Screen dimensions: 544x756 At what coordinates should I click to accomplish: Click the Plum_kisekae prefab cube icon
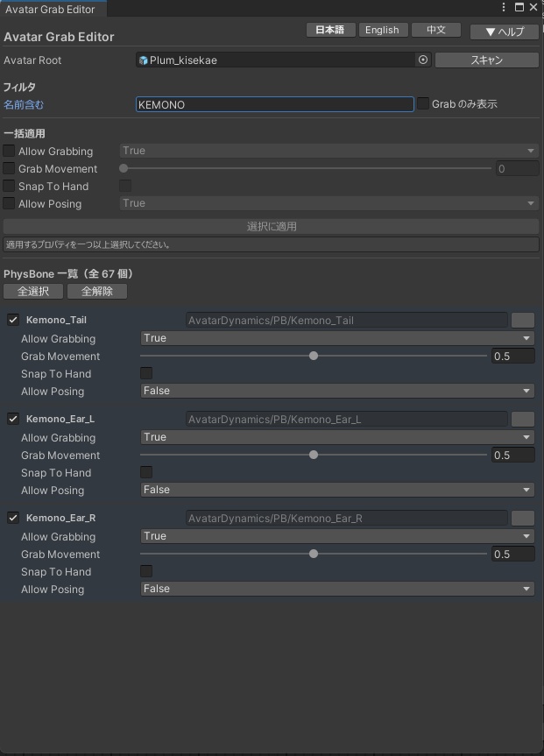pos(144,60)
